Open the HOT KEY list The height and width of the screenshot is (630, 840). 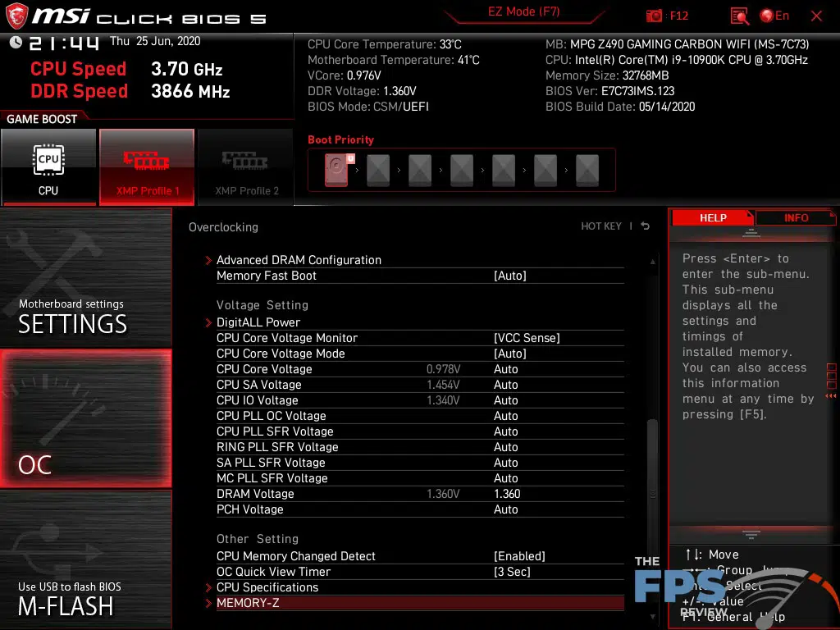pyautogui.click(x=601, y=226)
